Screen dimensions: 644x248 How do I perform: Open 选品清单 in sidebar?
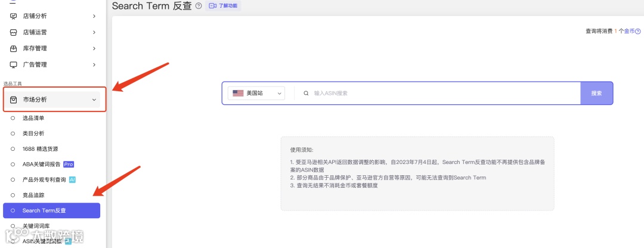pos(33,118)
